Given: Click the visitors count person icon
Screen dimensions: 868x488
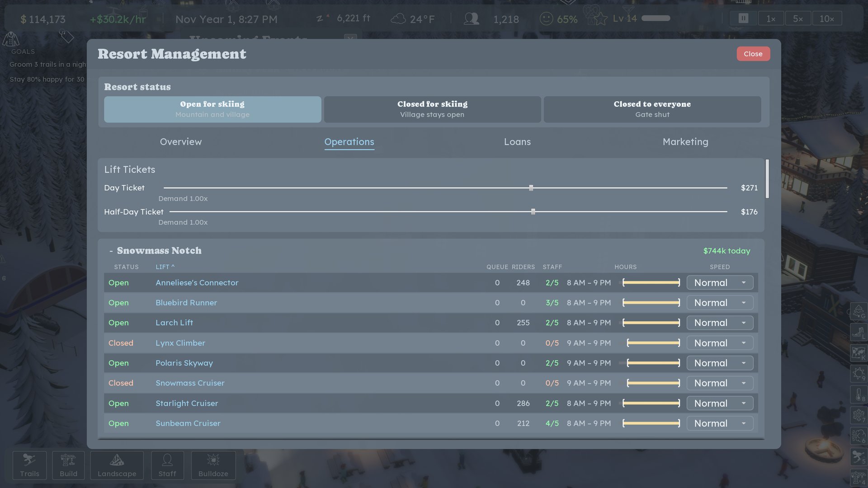Looking at the screenshot, I should [472, 19].
